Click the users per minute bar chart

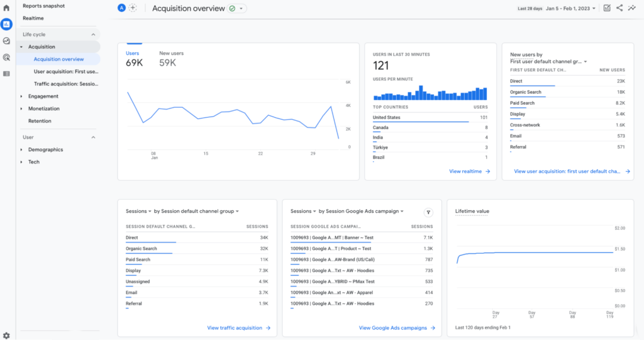point(430,93)
